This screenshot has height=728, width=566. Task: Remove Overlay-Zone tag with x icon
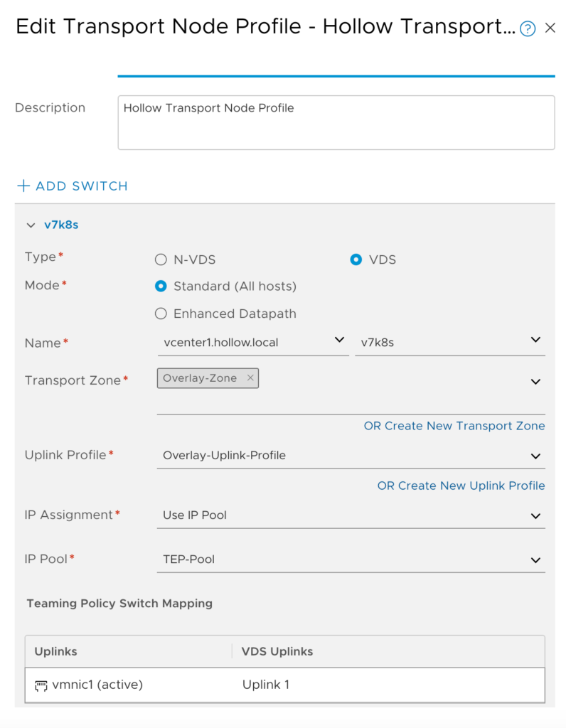pyautogui.click(x=250, y=378)
